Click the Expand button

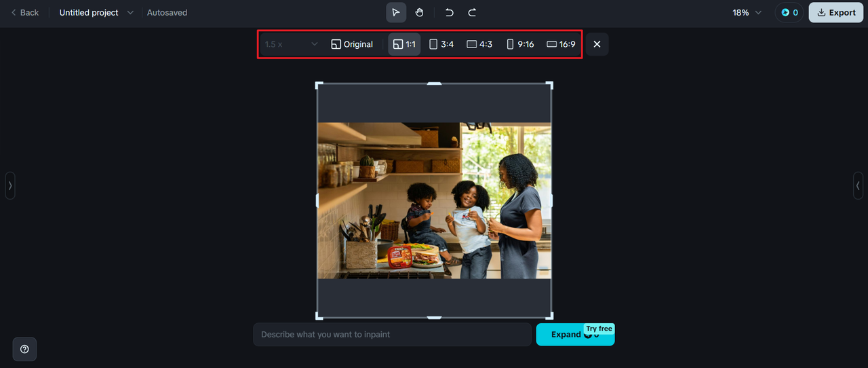click(575, 334)
